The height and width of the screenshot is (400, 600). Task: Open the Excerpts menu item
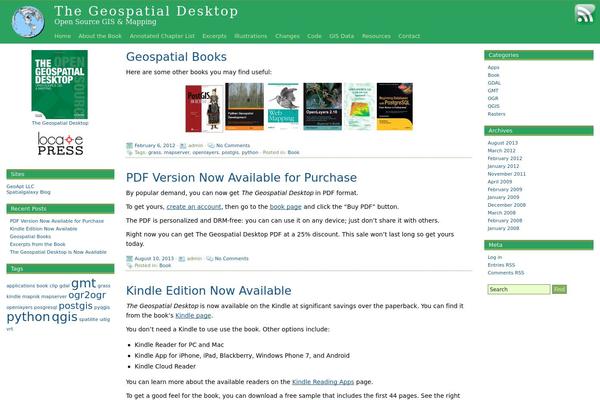click(x=214, y=36)
